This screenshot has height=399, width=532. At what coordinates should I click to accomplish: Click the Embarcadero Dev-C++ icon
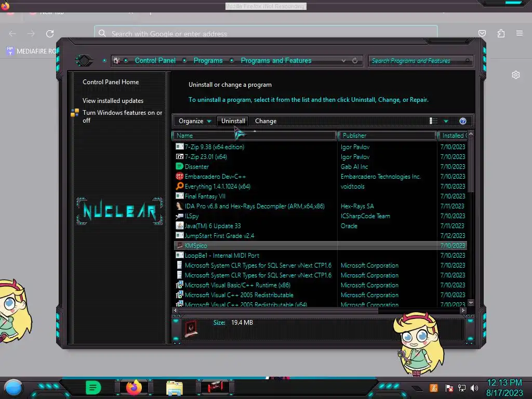[179, 176]
